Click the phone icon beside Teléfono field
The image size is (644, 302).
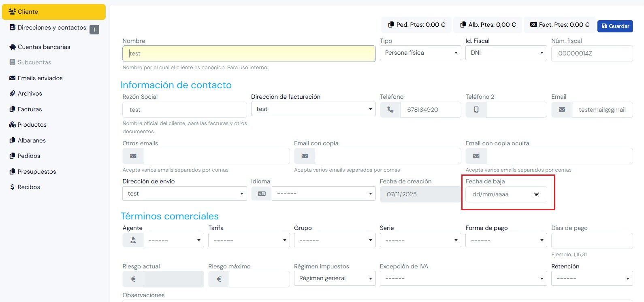pyautogui.click(x=390, y=110)
